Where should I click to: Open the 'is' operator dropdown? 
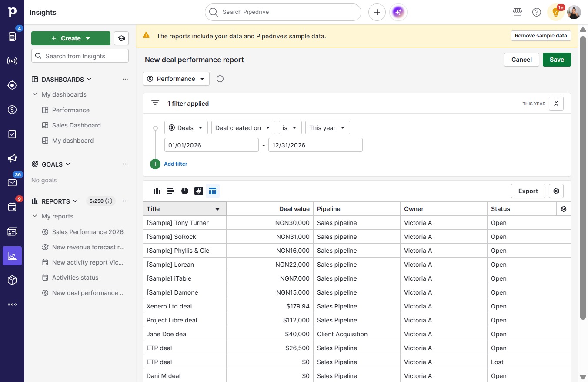(x=290, y=128)
